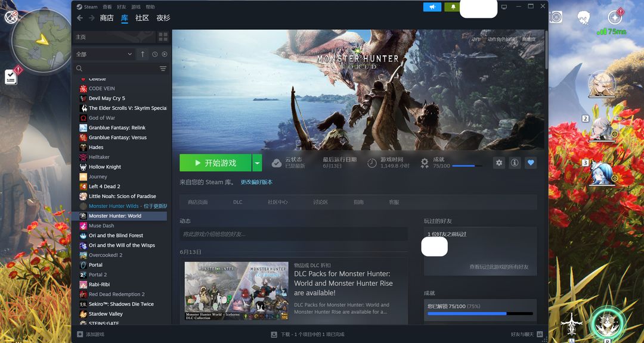The height and width of the screenshot is (343, 644).
Task: Toggle the recent-activity clock sort icon
Action: click(x=155, y=54)
